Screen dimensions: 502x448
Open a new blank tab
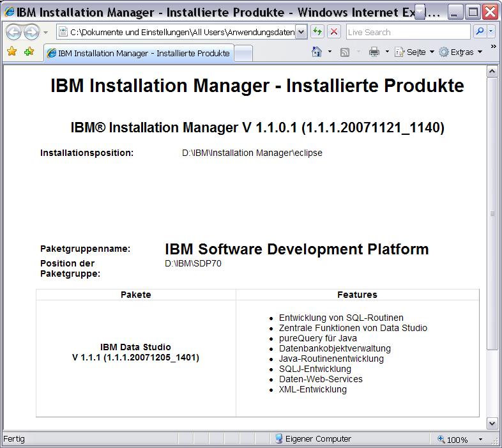(243, 53)
